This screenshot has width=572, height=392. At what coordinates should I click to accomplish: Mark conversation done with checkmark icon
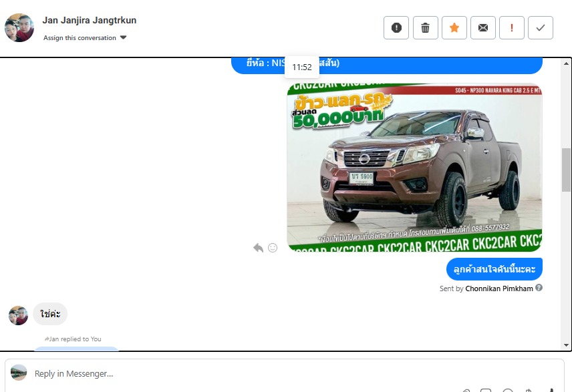coord(541,27)
